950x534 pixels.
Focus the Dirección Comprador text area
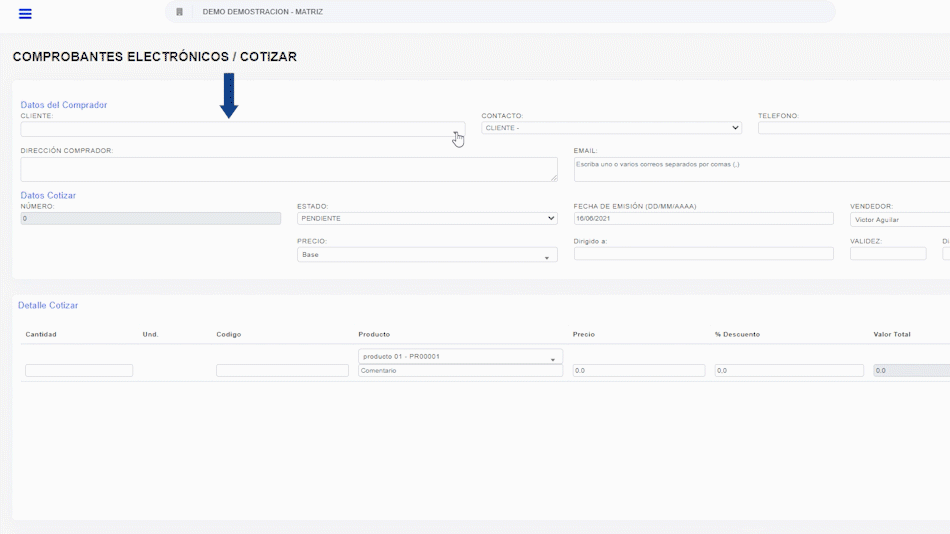coord(288,169)
